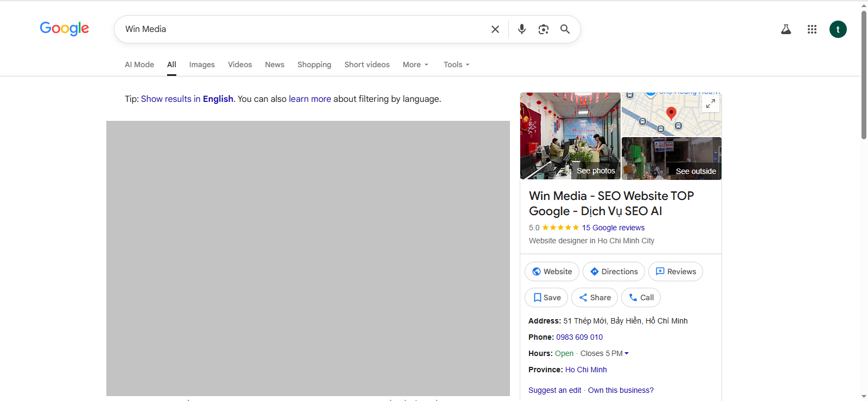Open the Google apps grid icon

click(x=812, y=29)
